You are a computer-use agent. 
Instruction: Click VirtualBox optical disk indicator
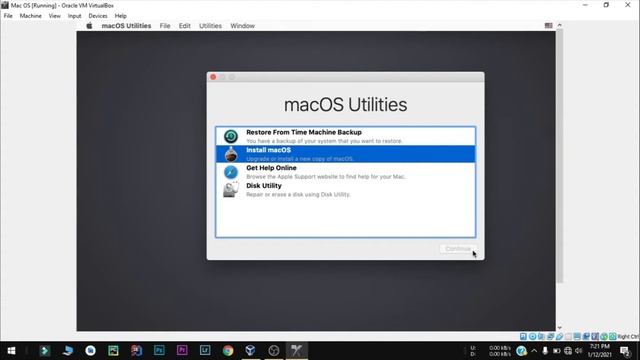[533, 337]
